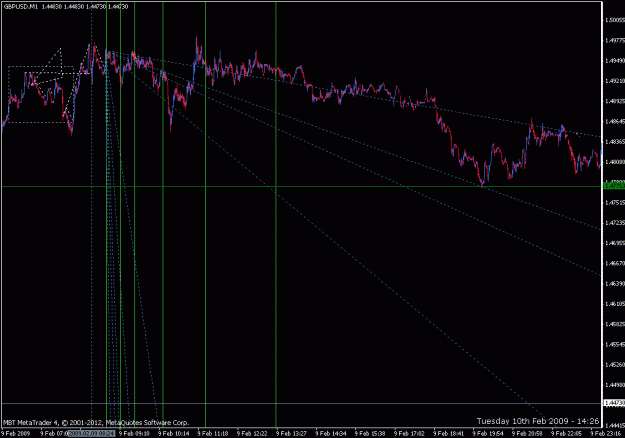The width and height of the screenshot is (625, 438).
Task: Click the 9 Feb 19:54 time axis label
Action: 488,433
